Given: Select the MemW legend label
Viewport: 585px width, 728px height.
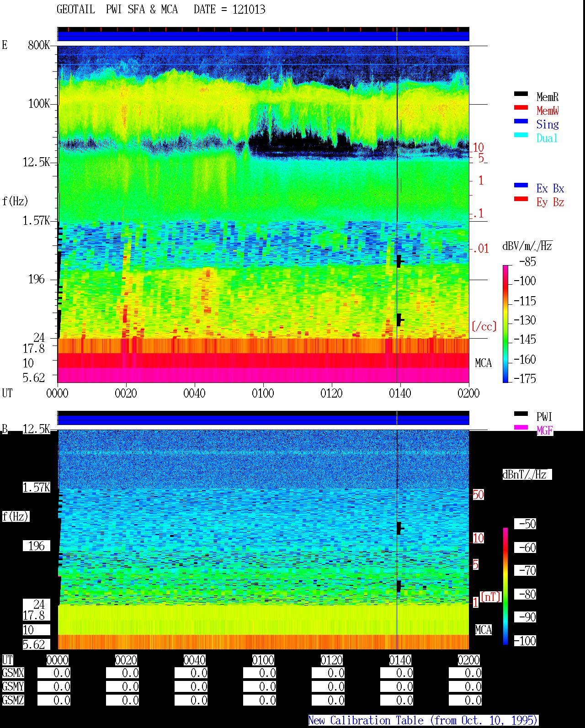Looking at the screenshot, I should point(548,111).
